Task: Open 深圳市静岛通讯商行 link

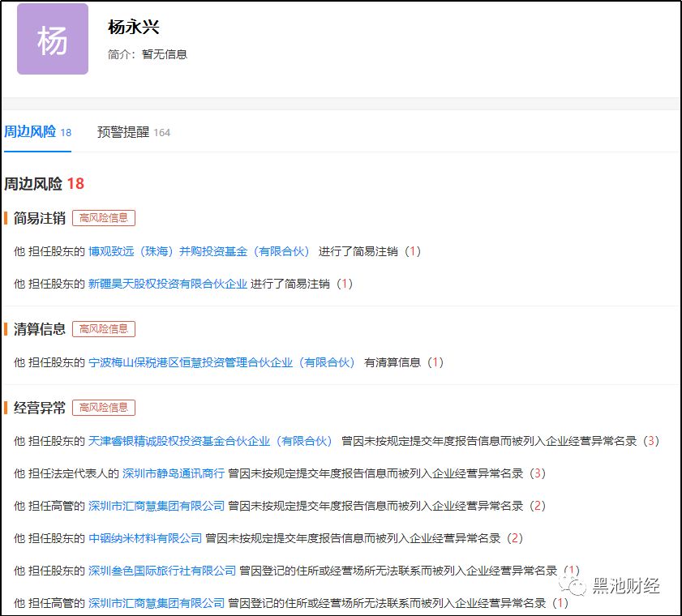Action: 174,473
